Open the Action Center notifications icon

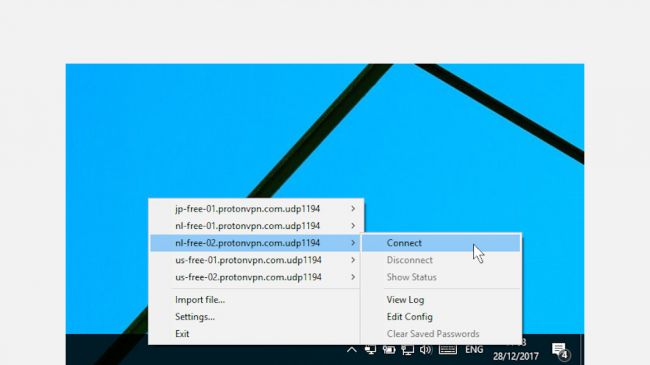pyautogui.click(x=561, y=351)
